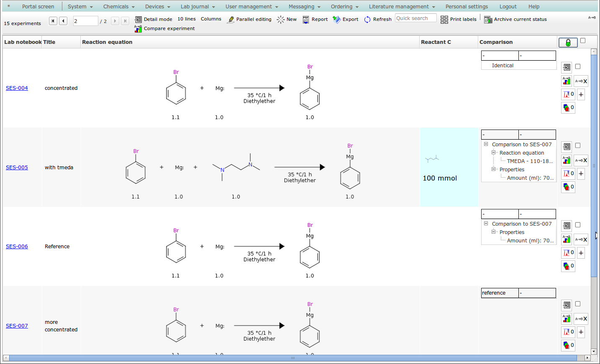The height and width of the screenshot is (364, 600).
Task: Click the Logout link
Action: pyautogui.click(x=508, y=7)
